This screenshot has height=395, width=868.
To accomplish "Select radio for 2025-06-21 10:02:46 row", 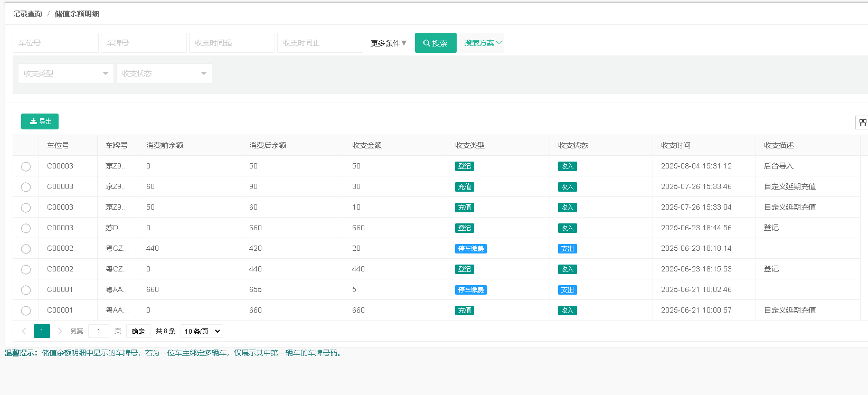I will point(26,290).
